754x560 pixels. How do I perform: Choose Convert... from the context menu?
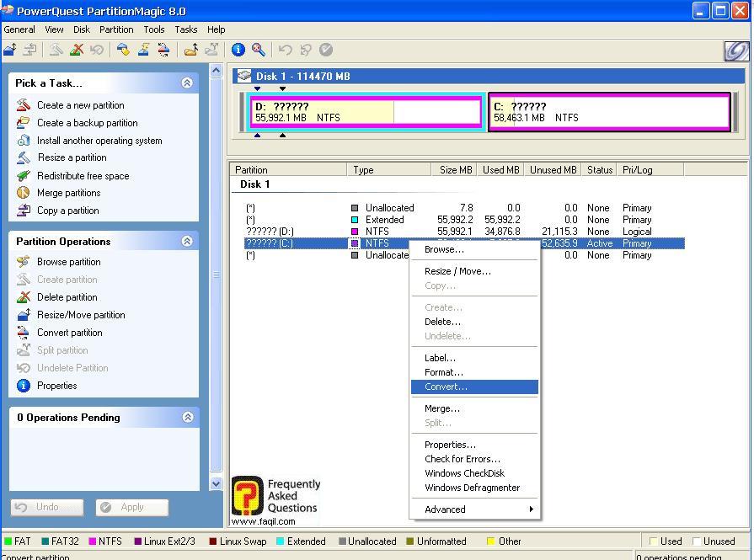pos(446,387)
